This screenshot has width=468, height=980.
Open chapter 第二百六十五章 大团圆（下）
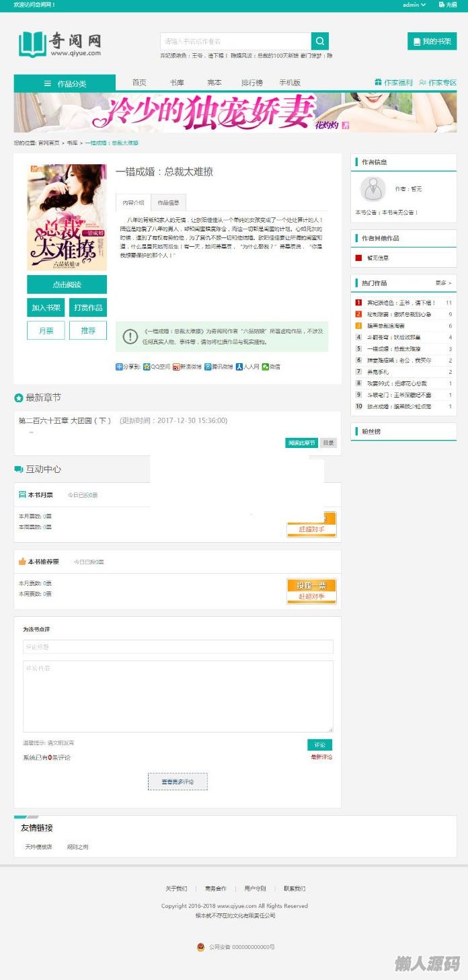tap(65, 420)
